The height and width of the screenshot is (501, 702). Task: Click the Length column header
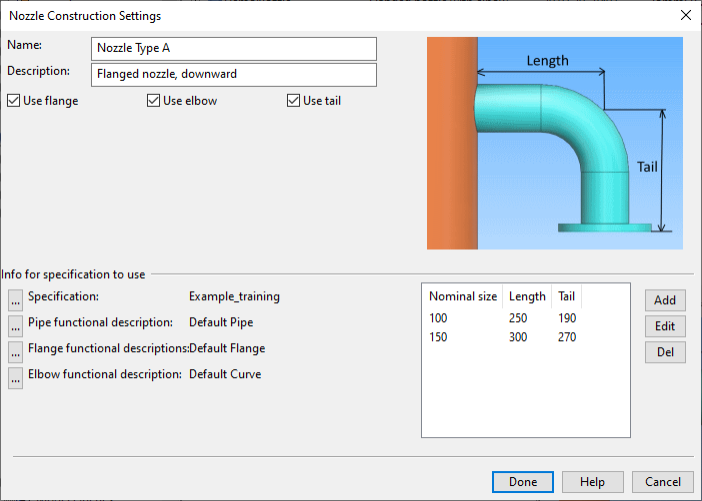[527, 297]
